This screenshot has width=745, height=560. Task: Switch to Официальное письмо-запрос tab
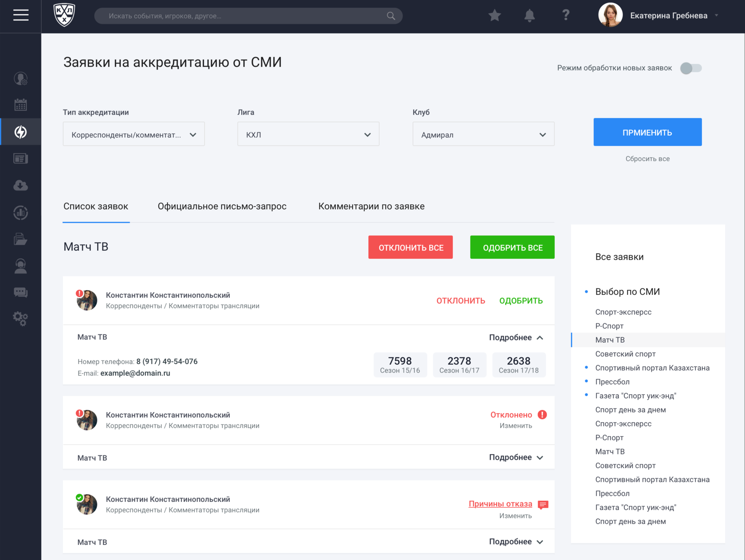[222, 206]
